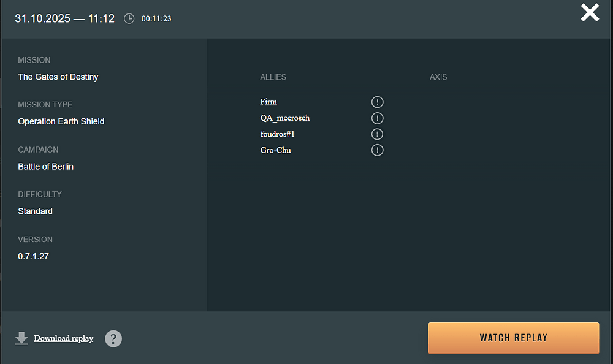Click the clock icon beside the duration

(129, 18)
